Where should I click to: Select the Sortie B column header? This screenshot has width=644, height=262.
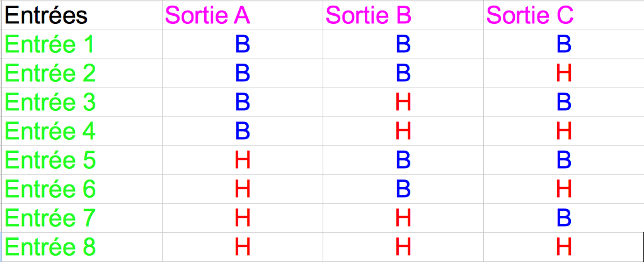[x=368, y=16]
